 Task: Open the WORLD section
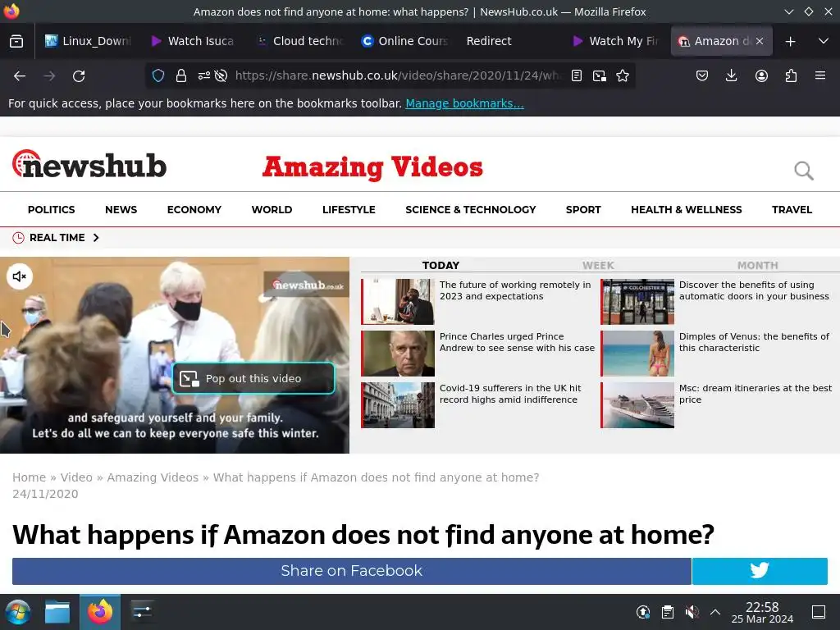[x=272, y=209]
